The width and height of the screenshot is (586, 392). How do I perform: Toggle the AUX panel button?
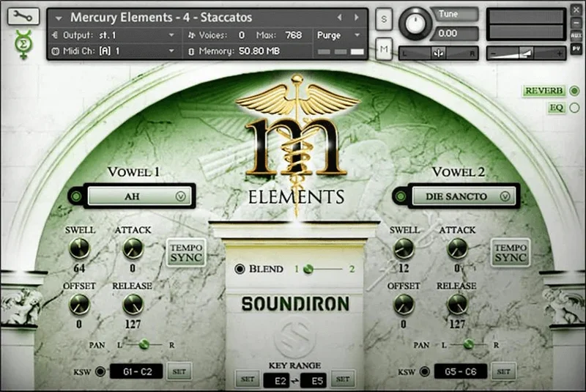click(576, 35)
